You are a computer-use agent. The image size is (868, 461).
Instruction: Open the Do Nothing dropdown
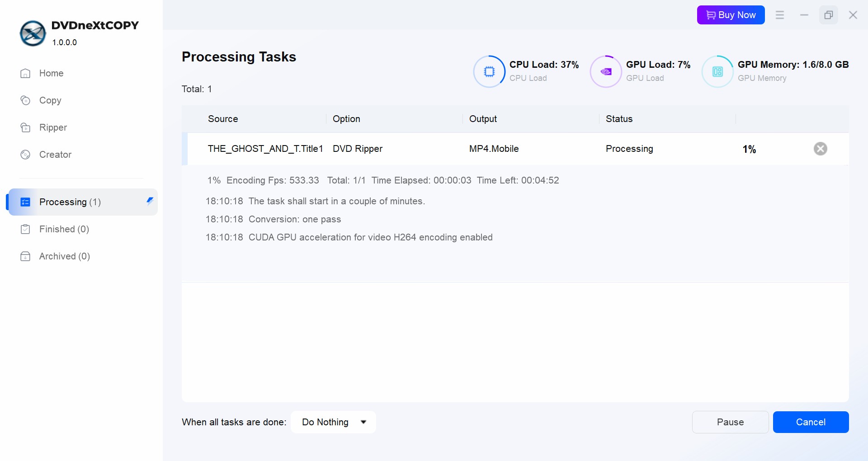(x=334, y=422)
